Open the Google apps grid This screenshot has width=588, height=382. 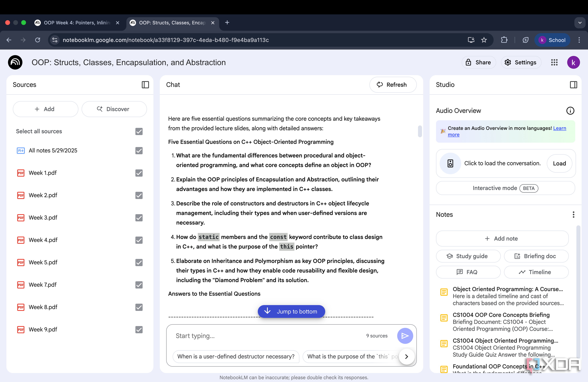click(554, 62)
